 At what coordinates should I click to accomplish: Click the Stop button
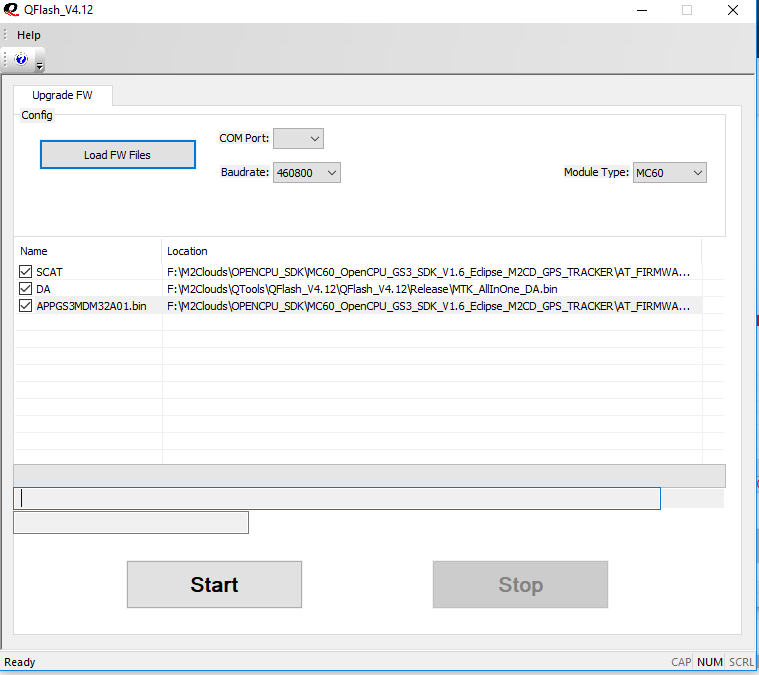point(520,585)
